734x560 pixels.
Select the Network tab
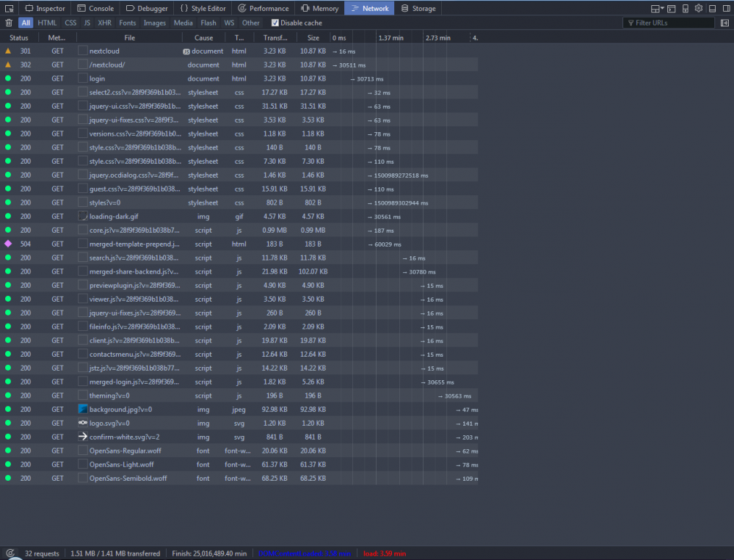click(369, 8)
